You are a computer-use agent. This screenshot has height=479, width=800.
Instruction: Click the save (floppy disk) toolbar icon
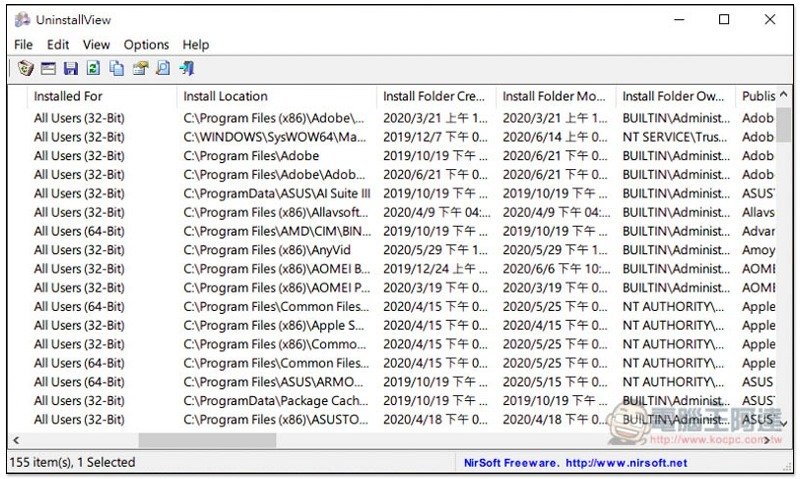pos(70,69)
